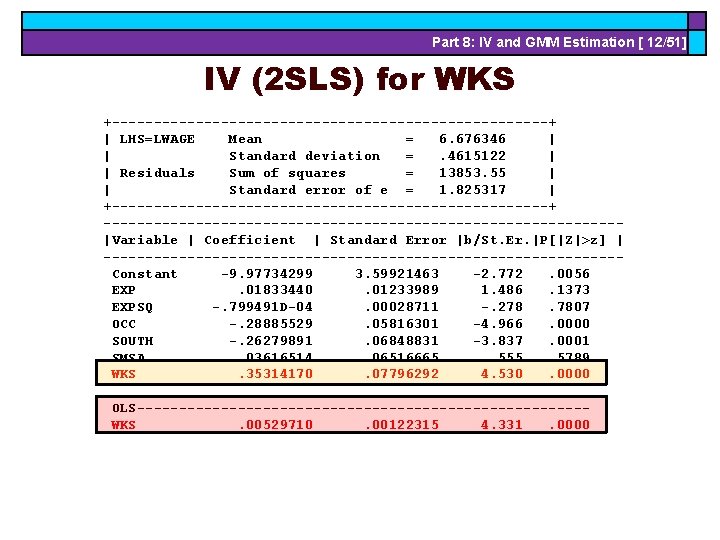Screen dimensions: 720x540
Task: Click the IV WKS coefficient .35314170
Action: [x=276, y=374]
